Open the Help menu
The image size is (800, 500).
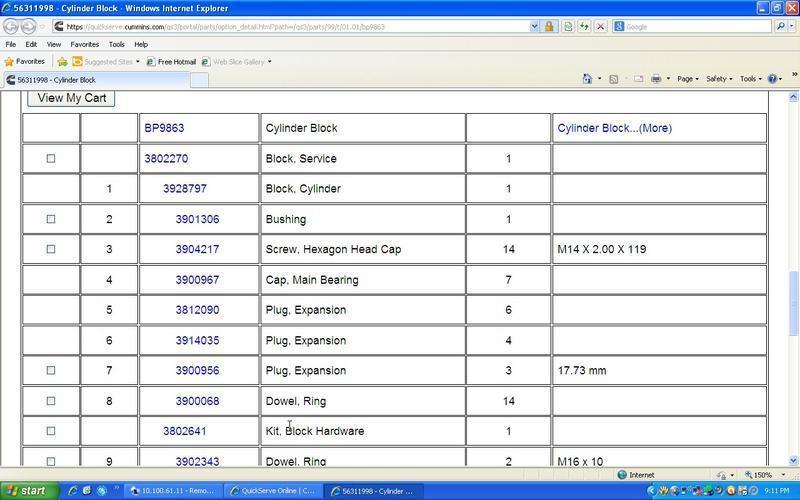pos(141,44)
